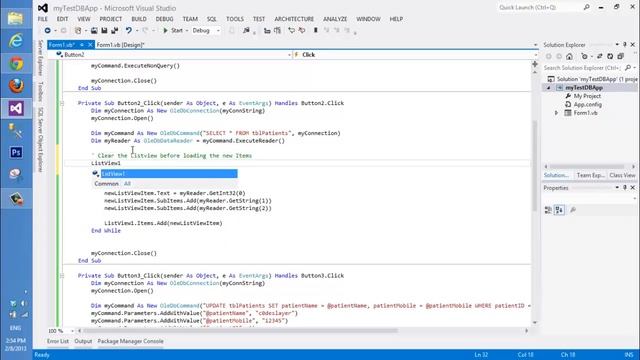Click the Solution Explorer Refresh icon

tap(610, 56)
